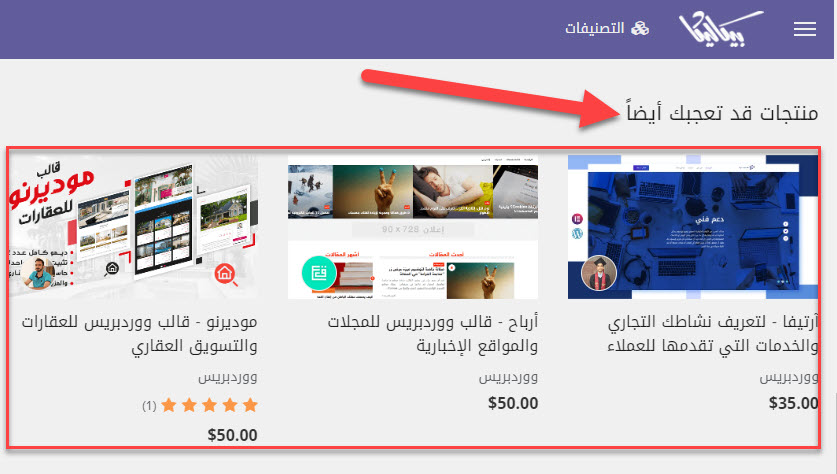837x474 pixels.
Task: Click the (1) review count
Action: pyautogui.click(x=149, y=406)
